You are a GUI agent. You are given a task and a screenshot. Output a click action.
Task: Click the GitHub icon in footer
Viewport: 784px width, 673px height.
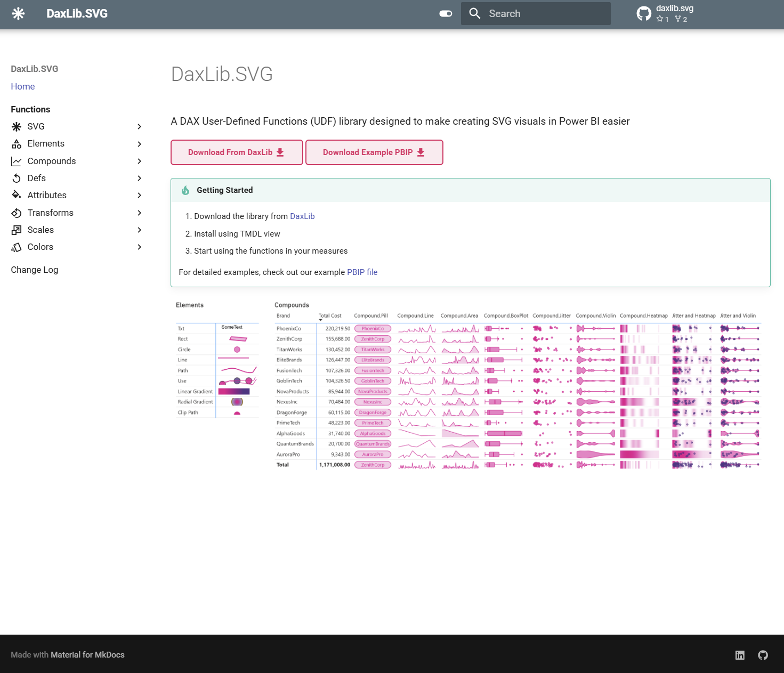tap(763, 655)
